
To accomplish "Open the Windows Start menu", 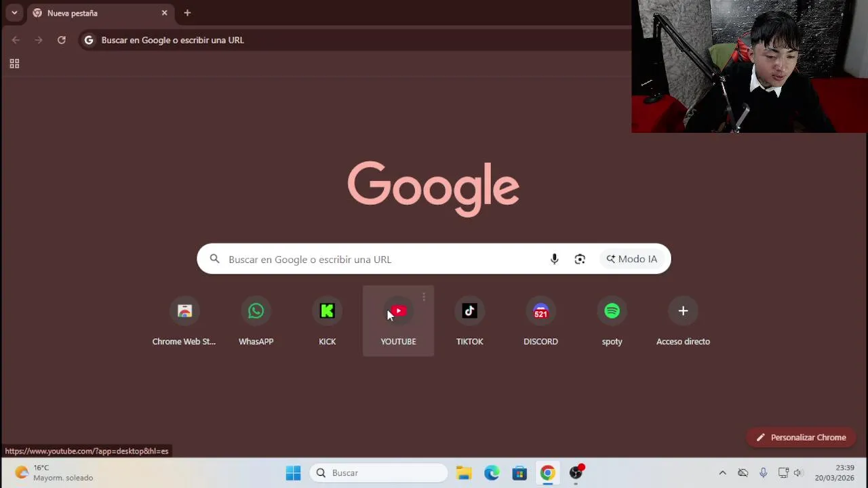I will 293,472.
